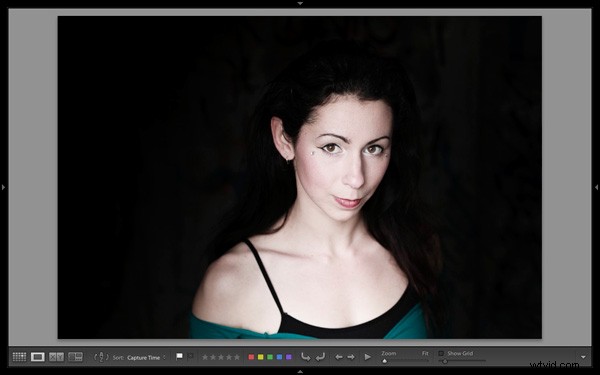The height and width of the screenshot is (375, 600).
Task: Apply red color label
Action: click(251, 357)
